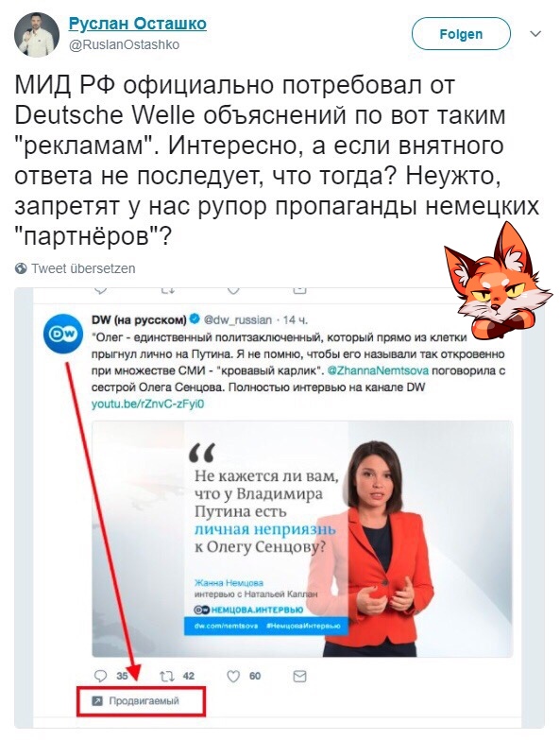Click the envelope direct message icon

point(299,677)
